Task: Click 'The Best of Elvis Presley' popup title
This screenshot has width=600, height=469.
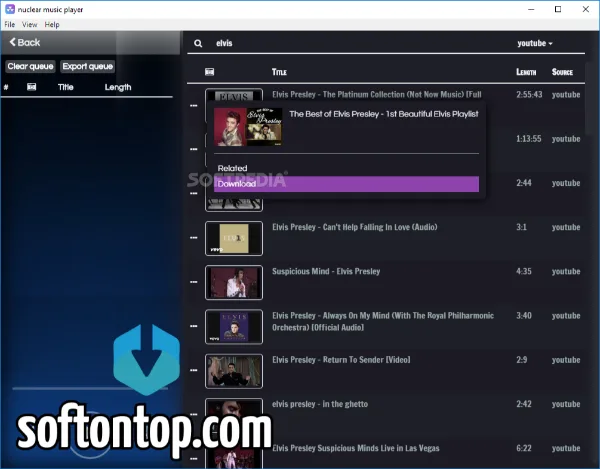Action: [x=384, y=114]
